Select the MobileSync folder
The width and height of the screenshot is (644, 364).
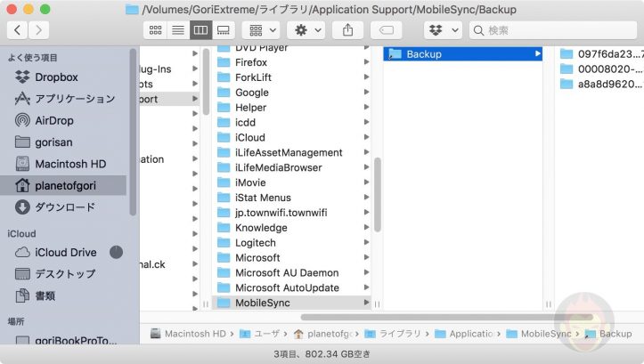click(x=290, y=303)
